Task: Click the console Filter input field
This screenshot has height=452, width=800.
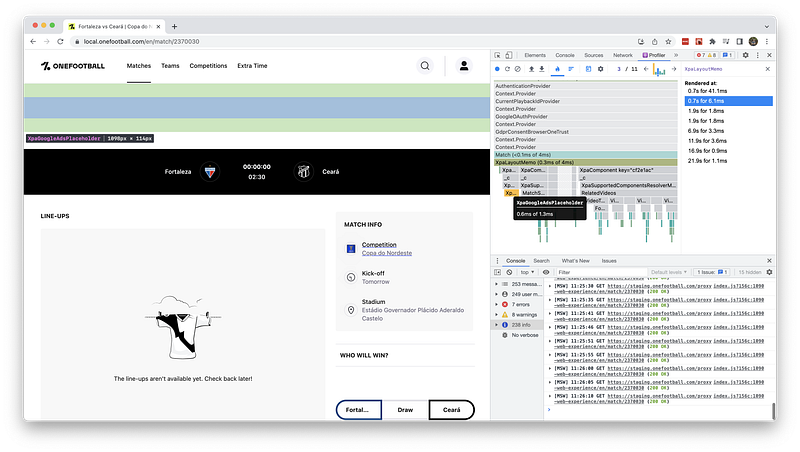Action: (600, 271)
